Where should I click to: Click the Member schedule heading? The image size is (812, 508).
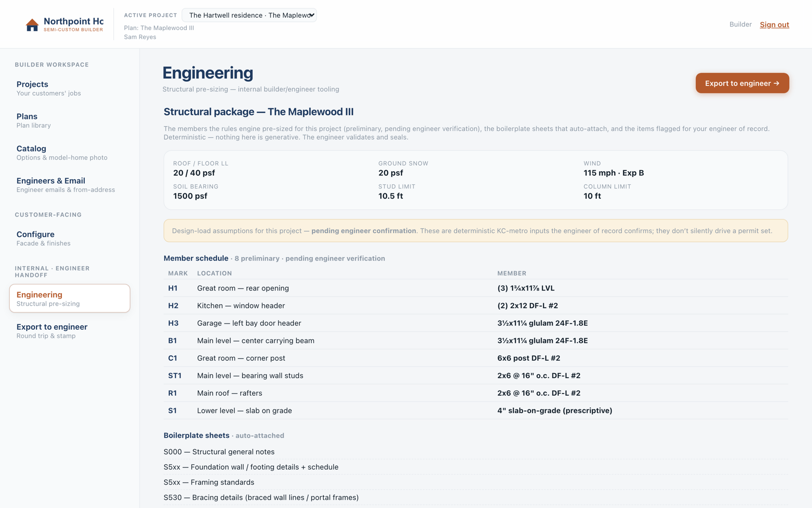click(x=196, y=258)
